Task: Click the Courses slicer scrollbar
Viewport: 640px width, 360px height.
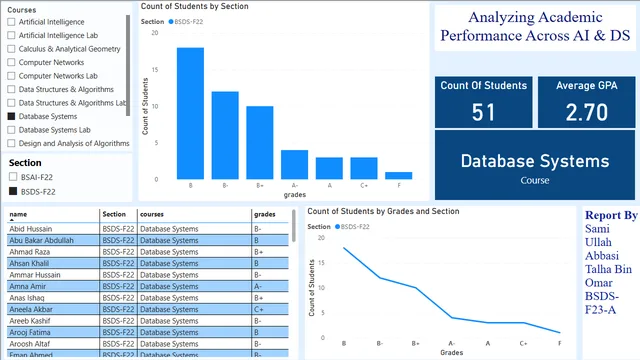Action: pos(128,65)
